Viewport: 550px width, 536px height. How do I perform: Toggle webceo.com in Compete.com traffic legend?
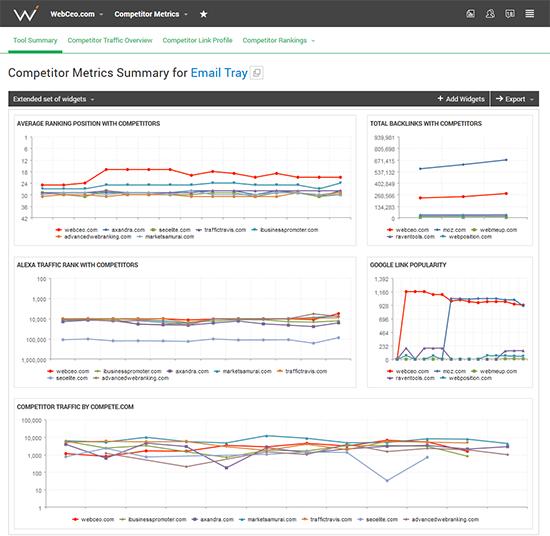pyautogui.click(x=93, y=520)
